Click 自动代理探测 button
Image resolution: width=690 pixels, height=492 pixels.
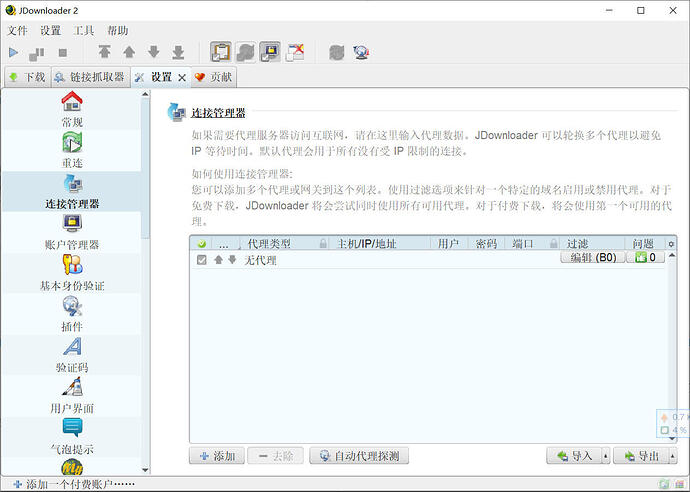click(359, 456)
